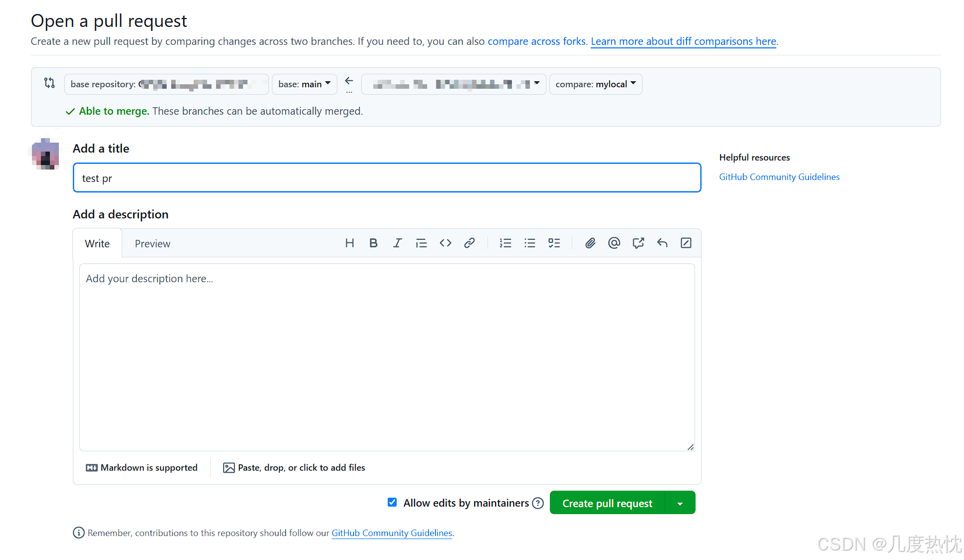
Task: Mention a user with @ icon
Action: (x=614, y=243)
